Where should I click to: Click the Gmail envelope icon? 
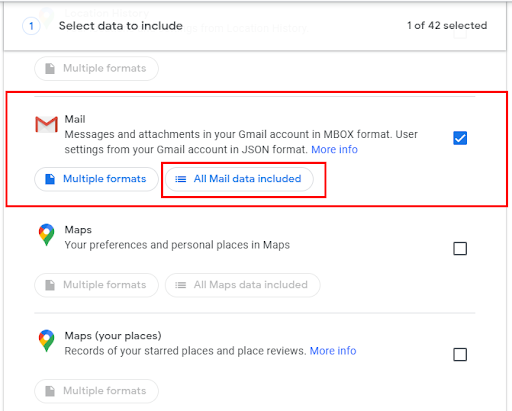46,124
